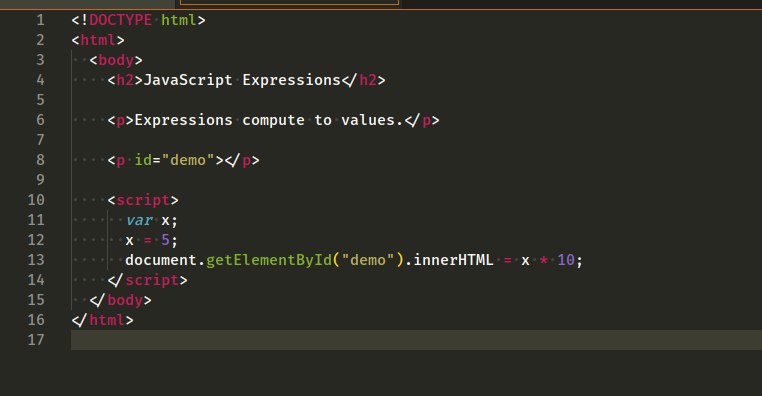Click line number 3 in the gutter

(40, 60)
